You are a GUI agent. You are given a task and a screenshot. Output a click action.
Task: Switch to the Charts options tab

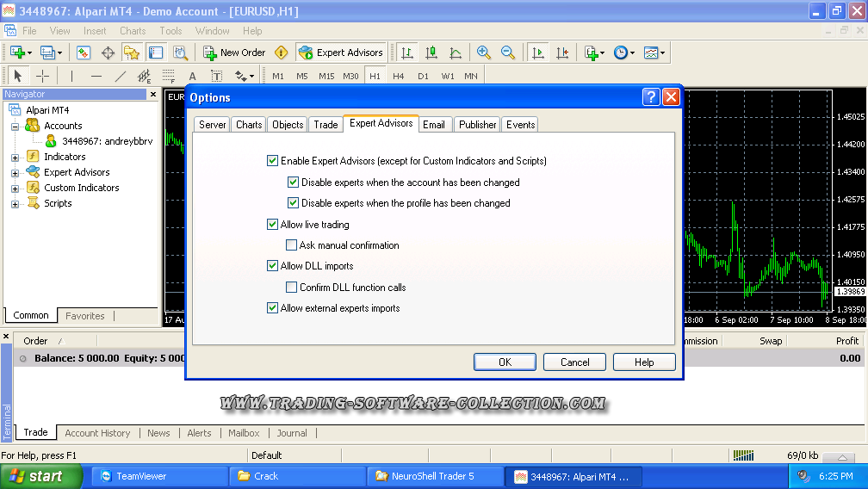tap(249, 125)
